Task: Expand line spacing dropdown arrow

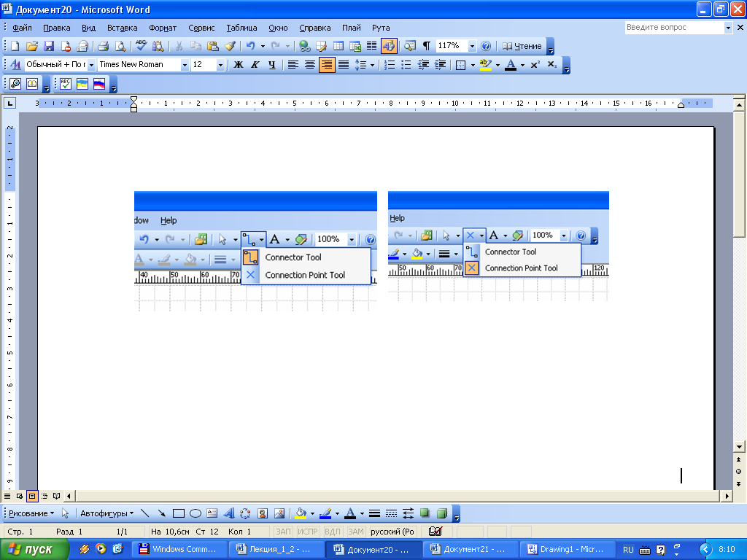Action: [x=372, y=64]
